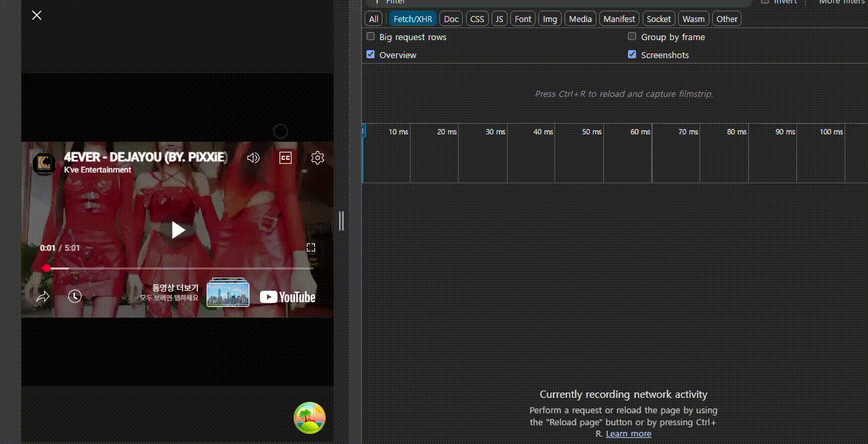Turn on closed captions with CC icon
Screen dimensions: 868x444
click(x=286, y=158)
